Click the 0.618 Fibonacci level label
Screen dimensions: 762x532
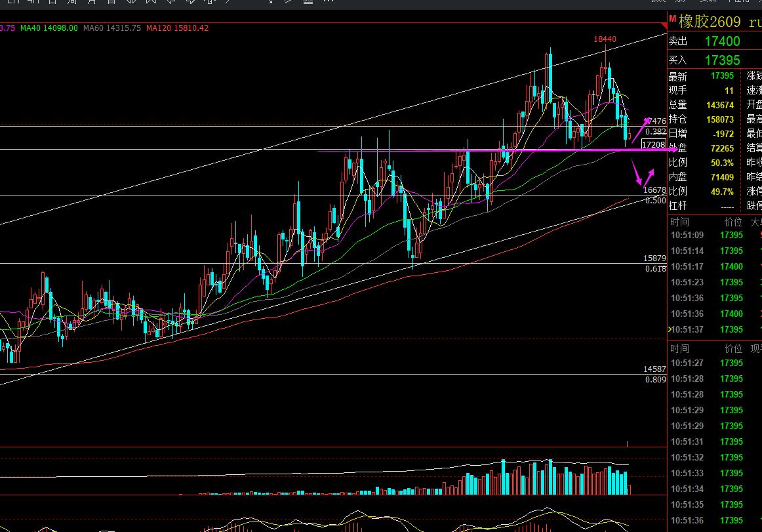[656, 269]
